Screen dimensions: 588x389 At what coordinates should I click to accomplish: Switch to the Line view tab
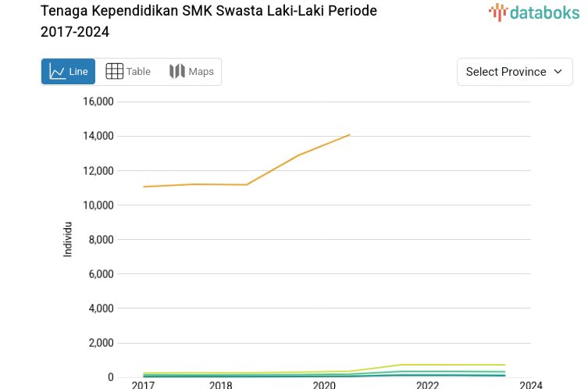(x=69, y=72)
